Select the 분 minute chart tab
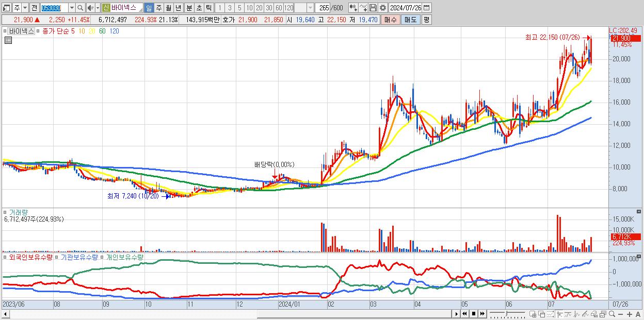Viewport: 644px width, 320px height. 189,8
